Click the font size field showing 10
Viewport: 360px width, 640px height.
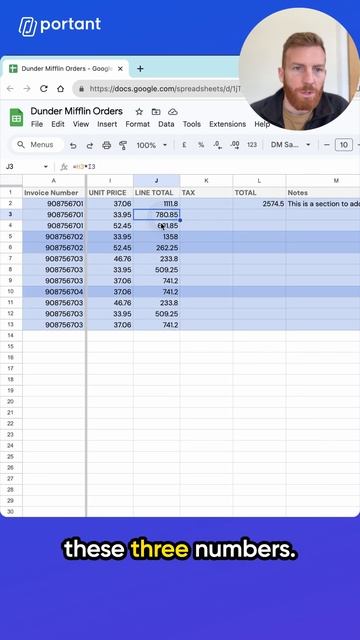(344, 145)
